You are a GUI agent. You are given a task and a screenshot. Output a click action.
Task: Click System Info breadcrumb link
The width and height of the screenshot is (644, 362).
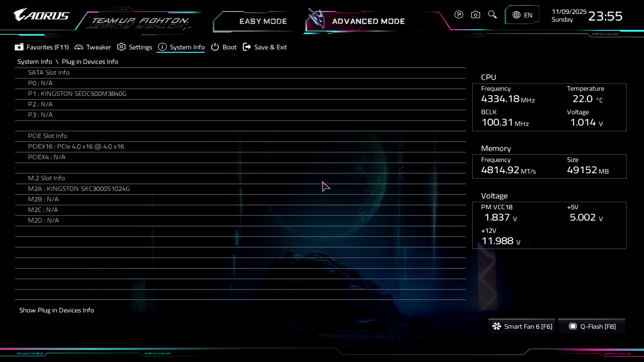(35, 62)
